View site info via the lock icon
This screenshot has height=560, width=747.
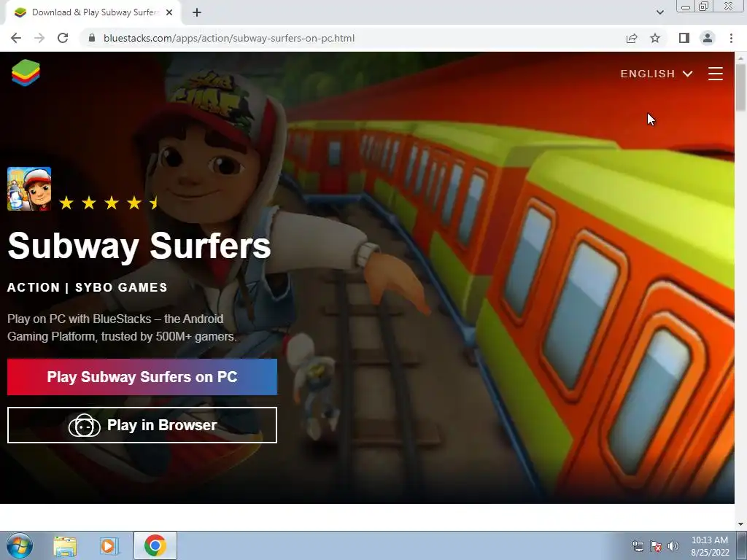pyautogui.click(x=92, y=38)
